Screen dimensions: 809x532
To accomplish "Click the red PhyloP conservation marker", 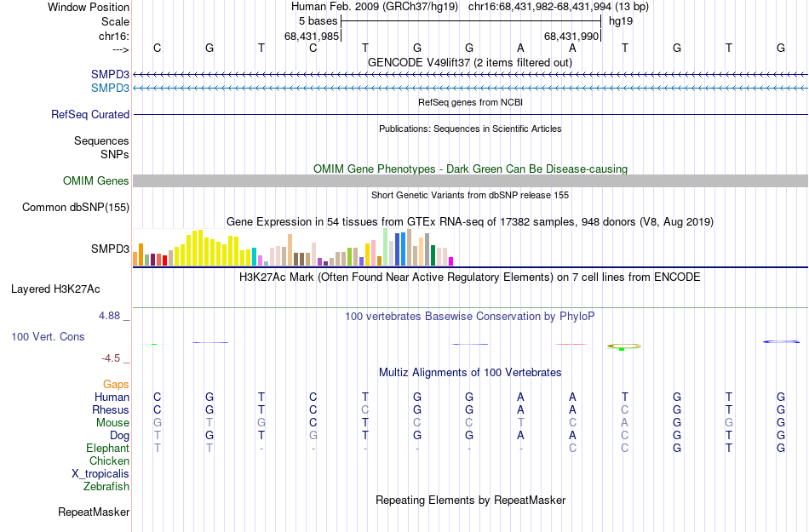I will [571, 345].
